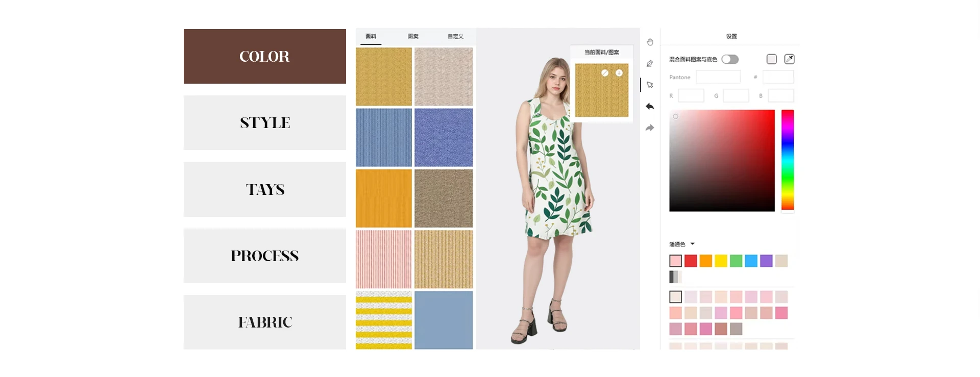
Task: Click the clear icon on current fabric preview
Action: (605, 73)
